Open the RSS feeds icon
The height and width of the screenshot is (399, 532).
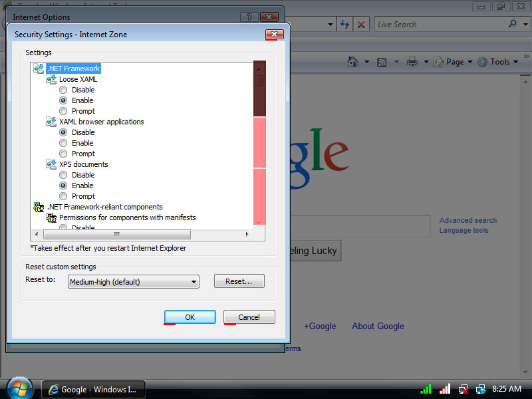tap(382, 62)
